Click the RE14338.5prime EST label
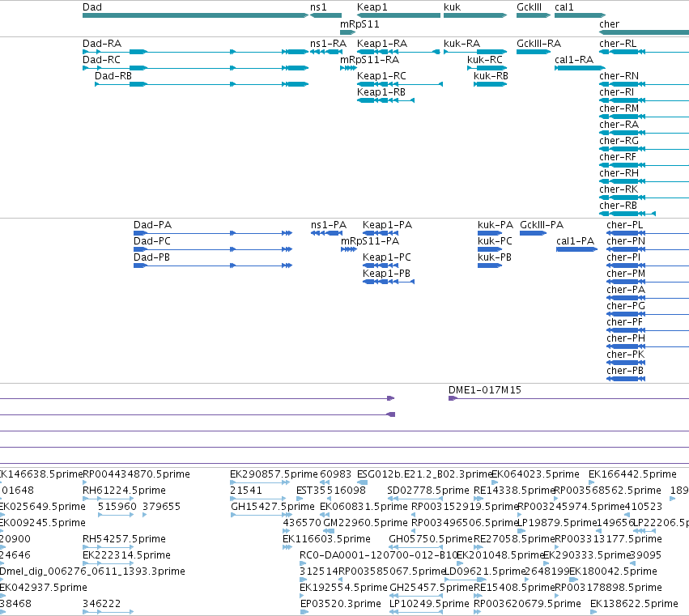The width and height of the screenshot is (689, 616). coord(514,491)
